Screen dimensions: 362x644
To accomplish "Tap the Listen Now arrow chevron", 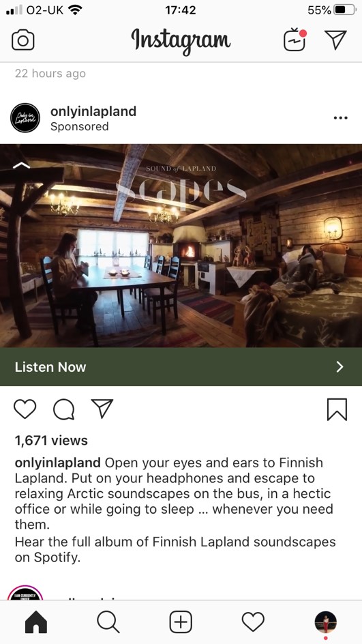I will [x=340, y=367].
